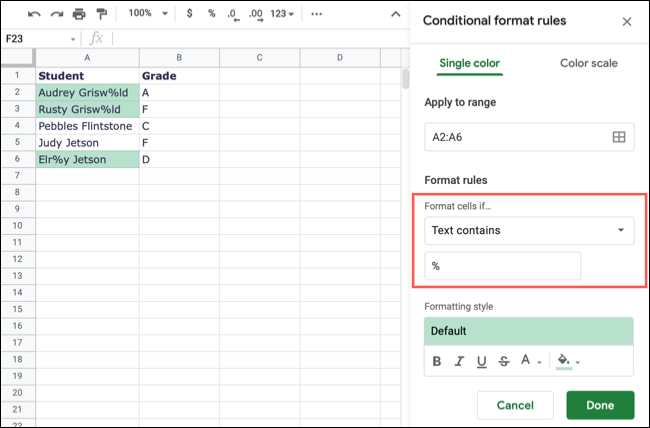This screenshot has height=428, width=650.
Task: Format as currency with dollar icon
Action: click(190, 14)
